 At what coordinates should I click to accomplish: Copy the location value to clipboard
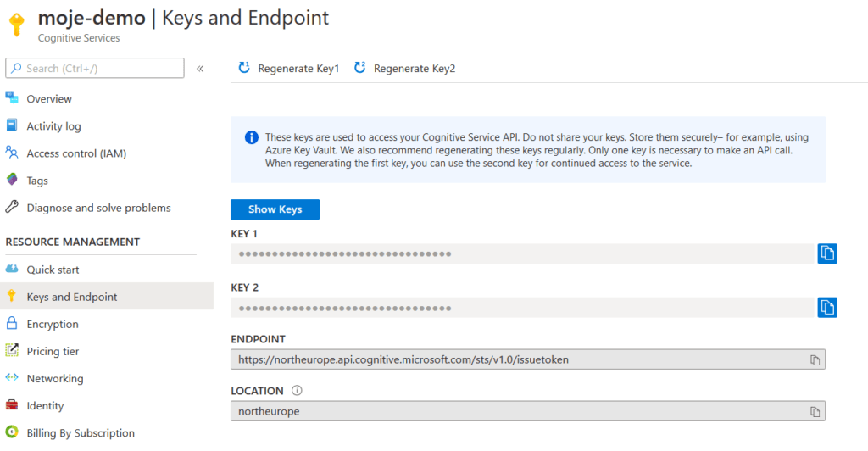click(x=815, y=412)
